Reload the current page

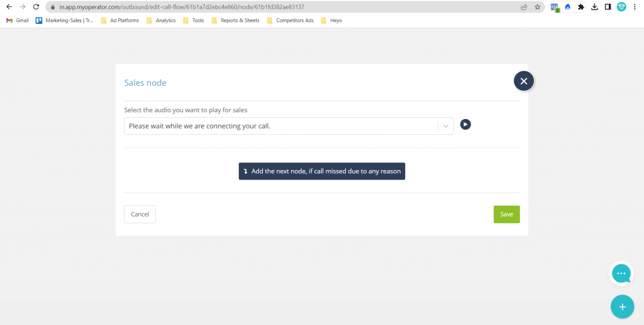coord(36,7)
